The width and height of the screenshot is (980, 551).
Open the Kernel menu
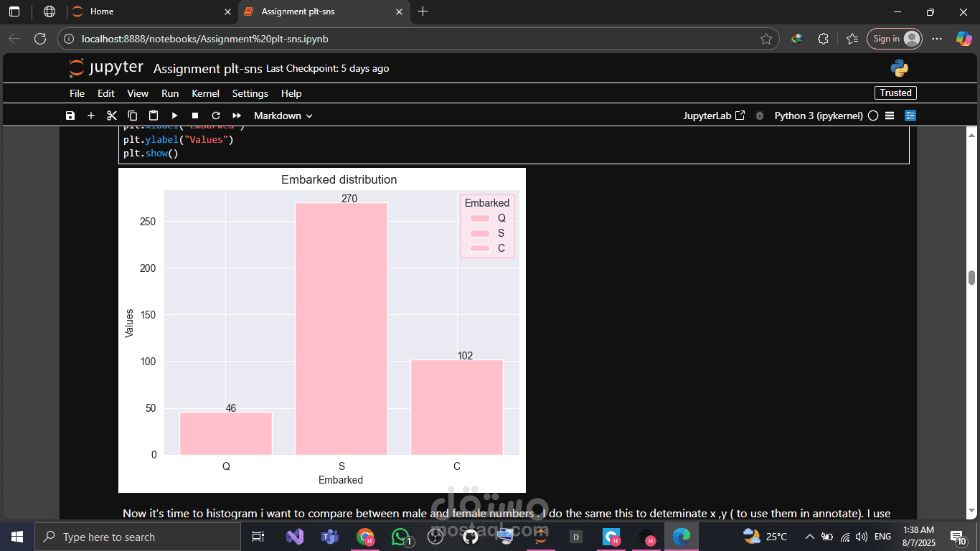pyautogui.click(x=205, y=93)
